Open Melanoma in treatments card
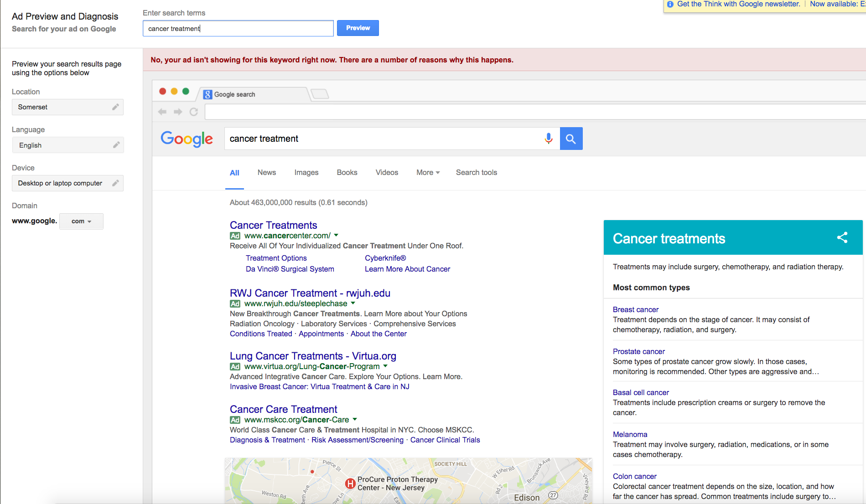Screen dimensions: 866x504 [x=630, y=435]
